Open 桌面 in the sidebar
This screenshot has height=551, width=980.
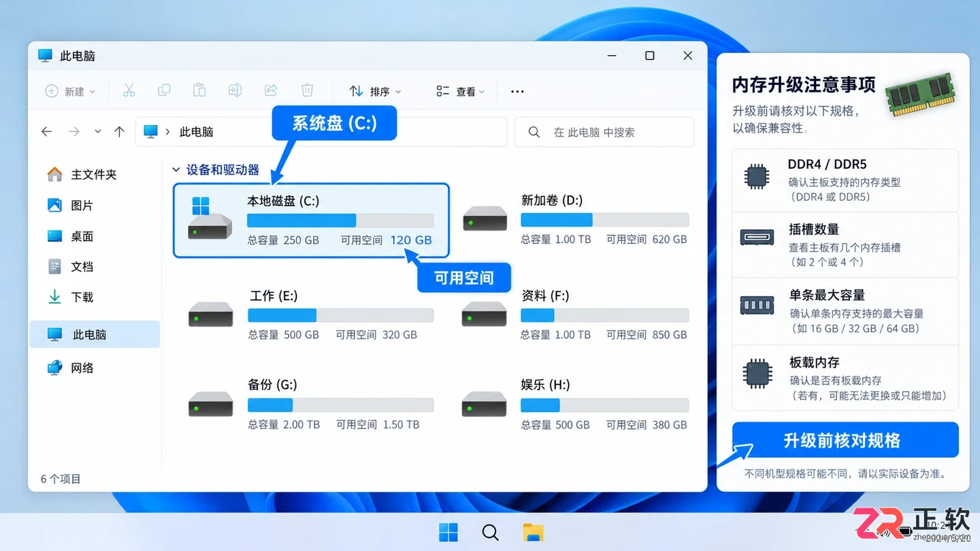70,237
